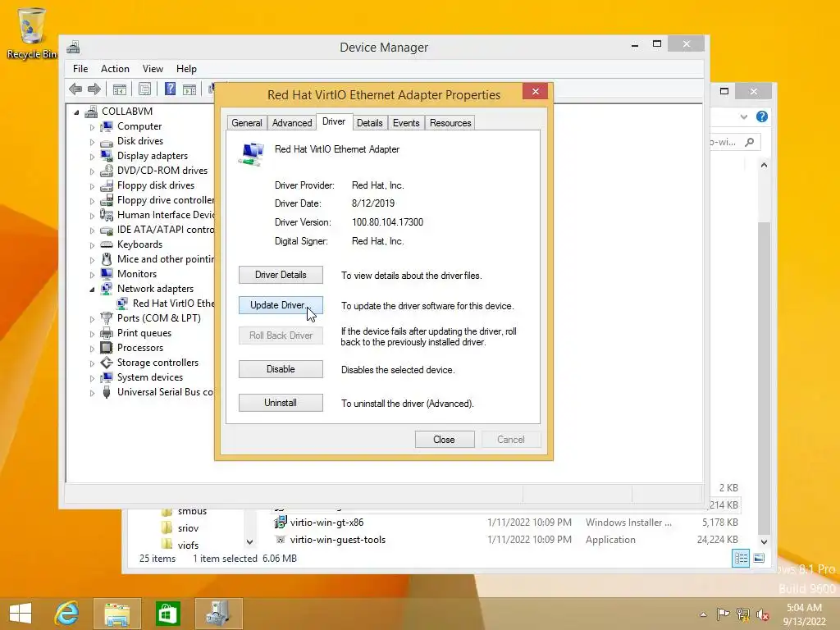Select the Red Hat VirtIO adapter tree icon

[123, 304]
